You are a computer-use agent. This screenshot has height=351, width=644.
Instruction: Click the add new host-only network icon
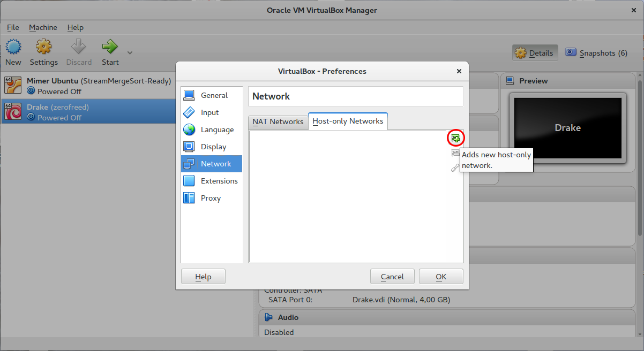455,138
